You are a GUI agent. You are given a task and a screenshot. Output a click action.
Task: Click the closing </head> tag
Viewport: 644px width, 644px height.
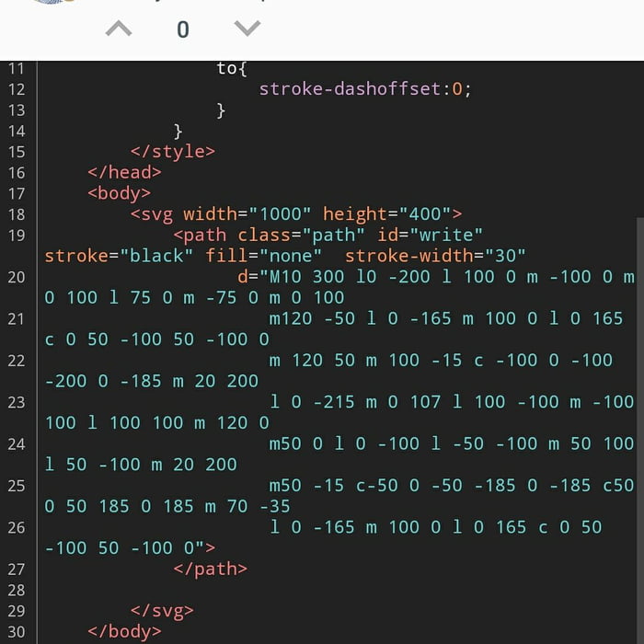point(124,172)
